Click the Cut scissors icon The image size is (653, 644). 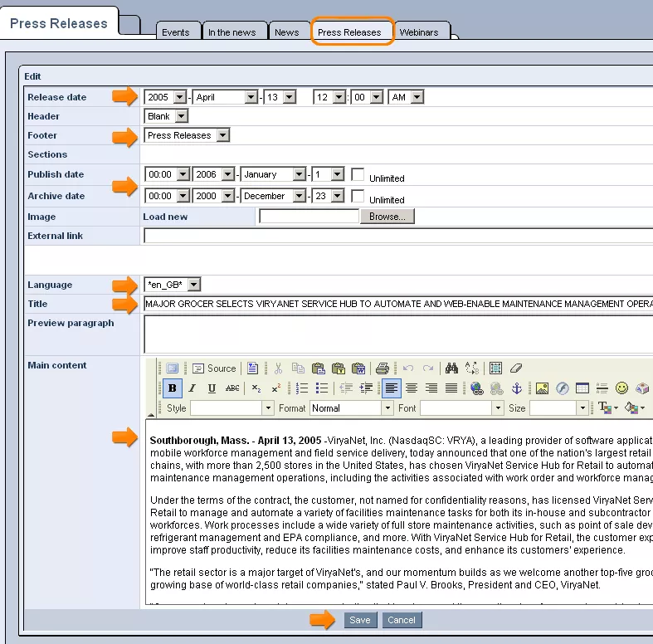pos(278,368)
